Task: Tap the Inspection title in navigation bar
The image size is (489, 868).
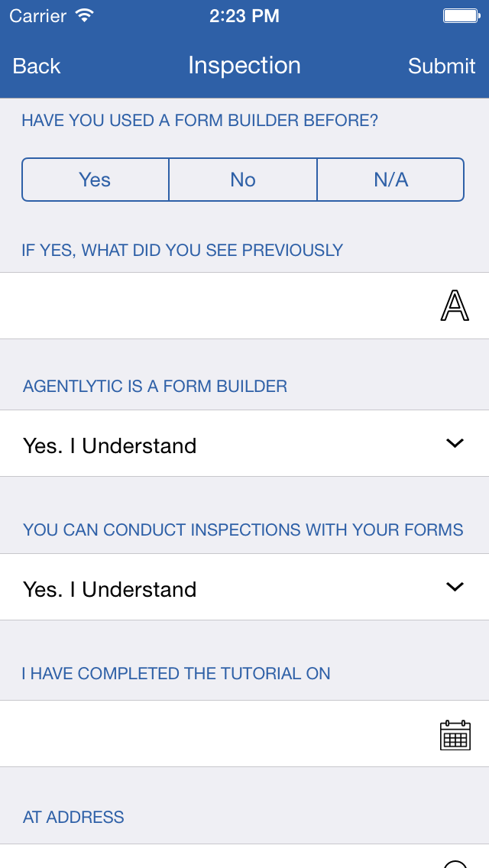Action: pyautogui.click(x=244, y=65)
